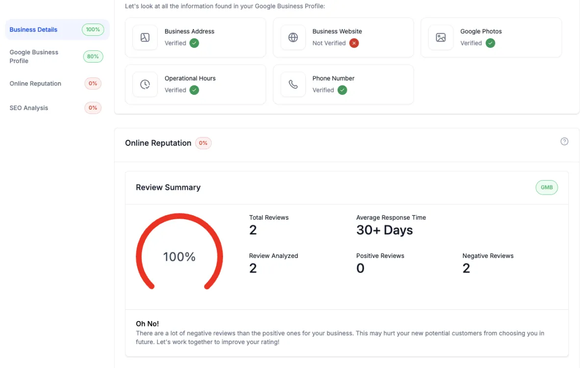Click the Google Photos green verified checkmark
The height and width of the screenshot is (368, 588).
pos(490,43)
